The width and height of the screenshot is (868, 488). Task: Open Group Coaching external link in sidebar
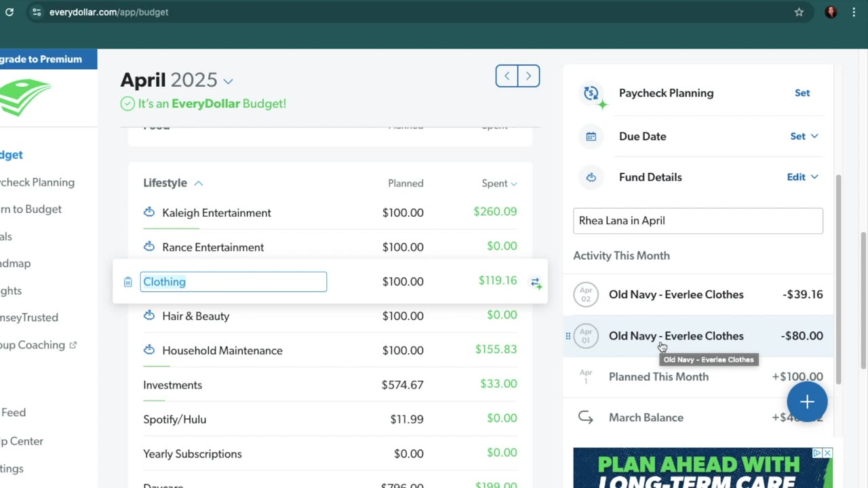(38, 345)
